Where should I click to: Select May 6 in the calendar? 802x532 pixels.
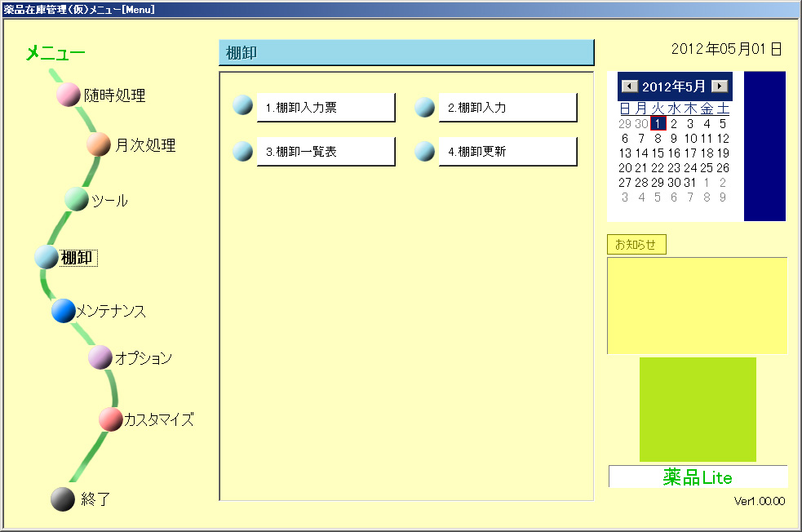pos(625,138)
